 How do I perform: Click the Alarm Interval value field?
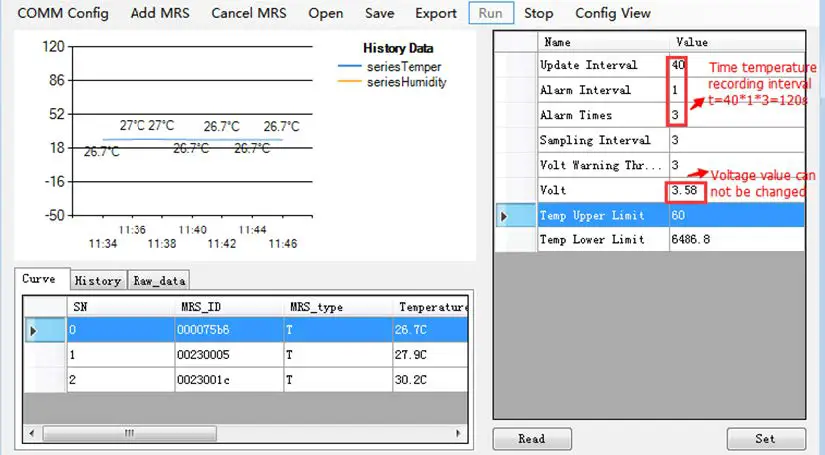click(737, 90)
